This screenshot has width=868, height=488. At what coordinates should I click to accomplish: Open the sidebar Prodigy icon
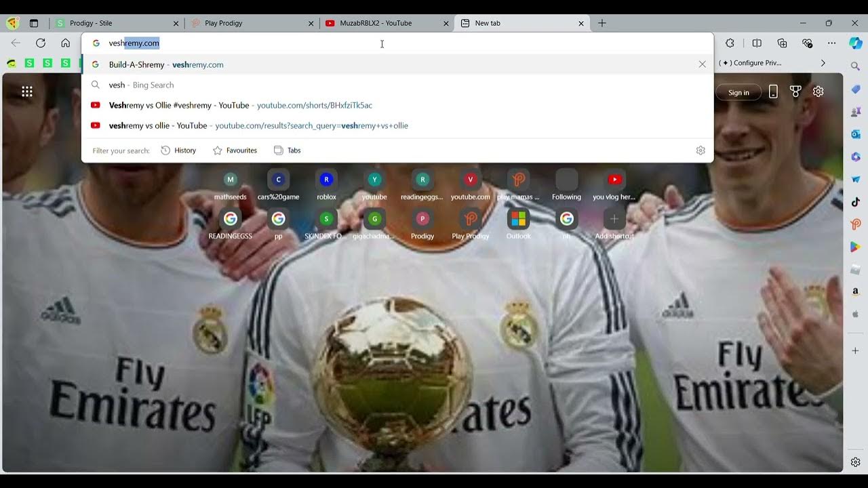coord(856,224)
